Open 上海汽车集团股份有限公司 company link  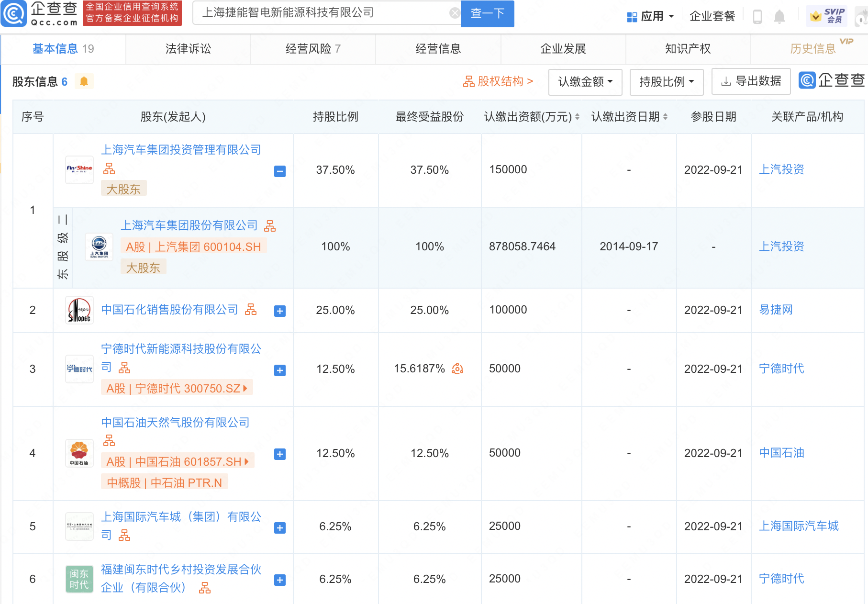point(189,225)
